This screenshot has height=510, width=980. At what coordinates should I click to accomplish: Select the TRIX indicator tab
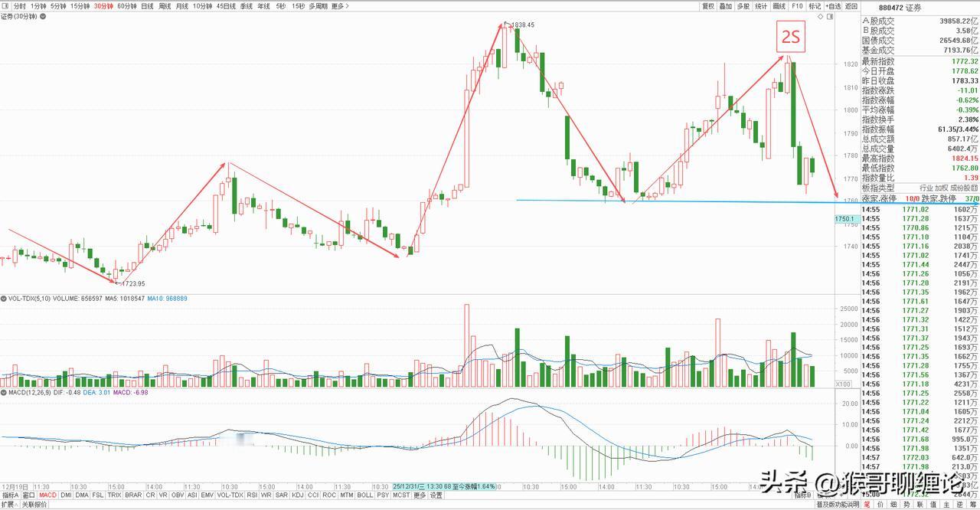click(114, 495)
